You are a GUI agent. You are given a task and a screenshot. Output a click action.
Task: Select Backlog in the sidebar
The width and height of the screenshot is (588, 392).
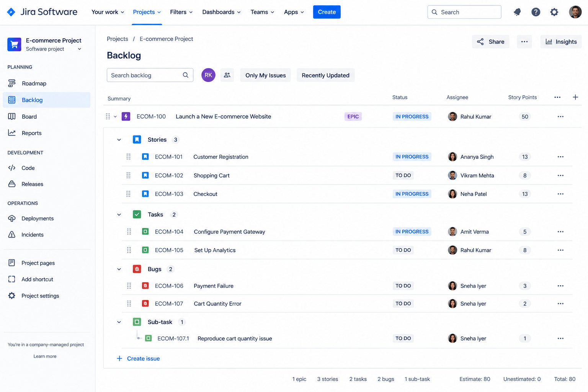(x=47, y=100)
